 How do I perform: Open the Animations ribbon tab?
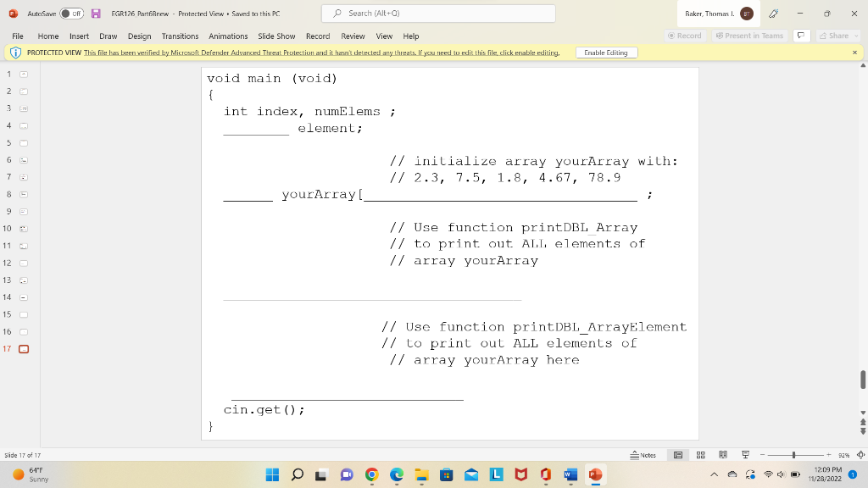tap(227, 36)
